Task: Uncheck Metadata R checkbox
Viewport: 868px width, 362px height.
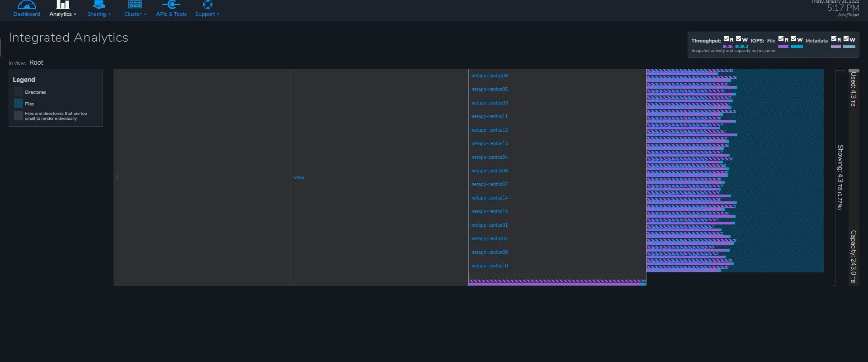Action: [834, 39]
